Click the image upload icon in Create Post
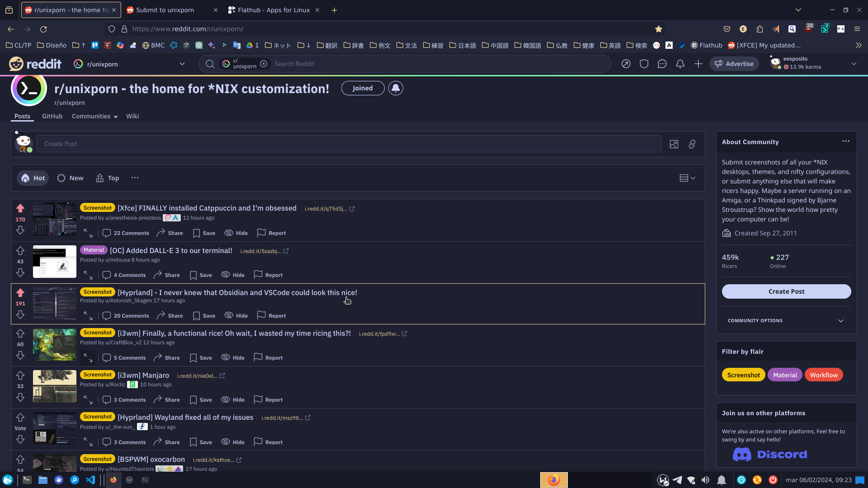The image size is (868, 488). pyautogui.click(x=674, y=144)
